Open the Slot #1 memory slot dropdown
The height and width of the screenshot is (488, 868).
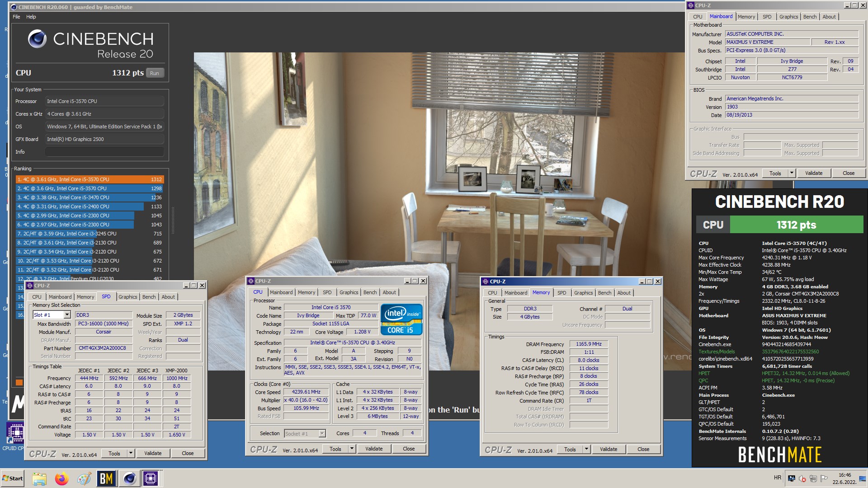pos(67,315)
